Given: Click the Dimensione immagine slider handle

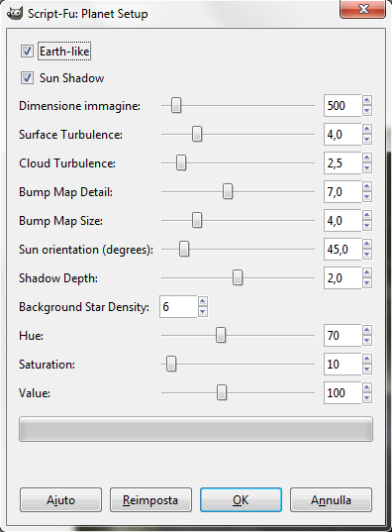Looking at the screenshot, I should (176, 105).
